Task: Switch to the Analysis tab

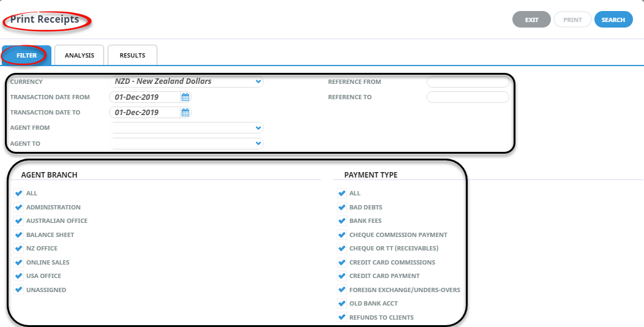Action: pyautogui.click(x=80, y=55)
